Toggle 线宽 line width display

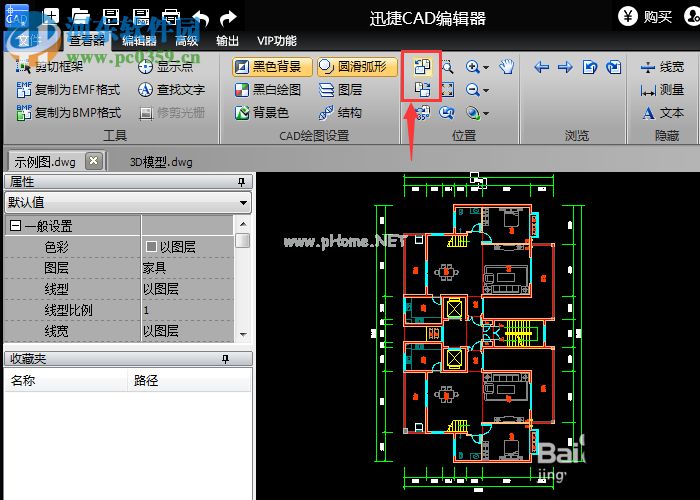tap(662, 67)
